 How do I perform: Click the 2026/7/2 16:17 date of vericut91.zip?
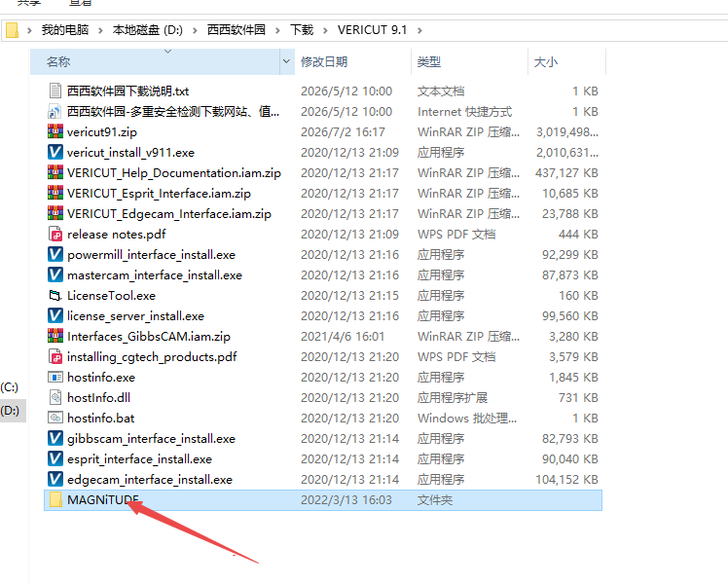pos(343,132)
